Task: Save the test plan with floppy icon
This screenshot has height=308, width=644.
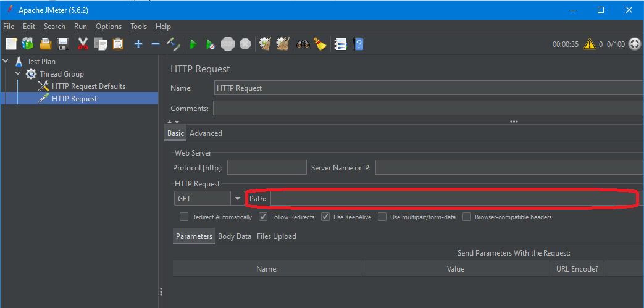Action: [62, 44]
